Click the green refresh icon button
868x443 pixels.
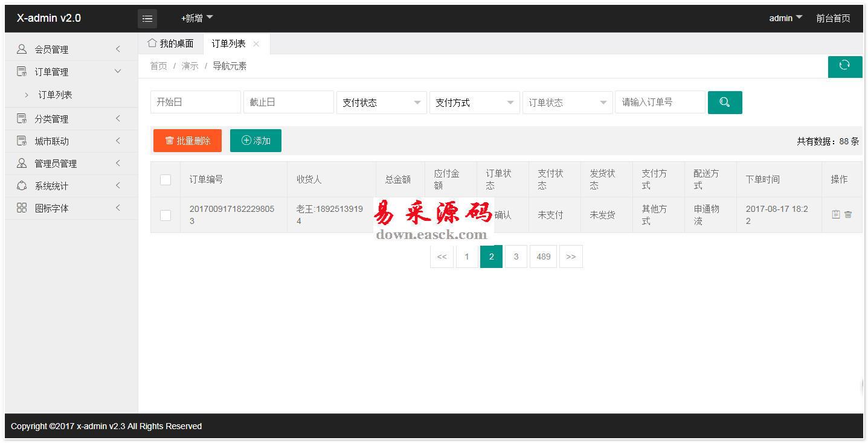[844, 66]
